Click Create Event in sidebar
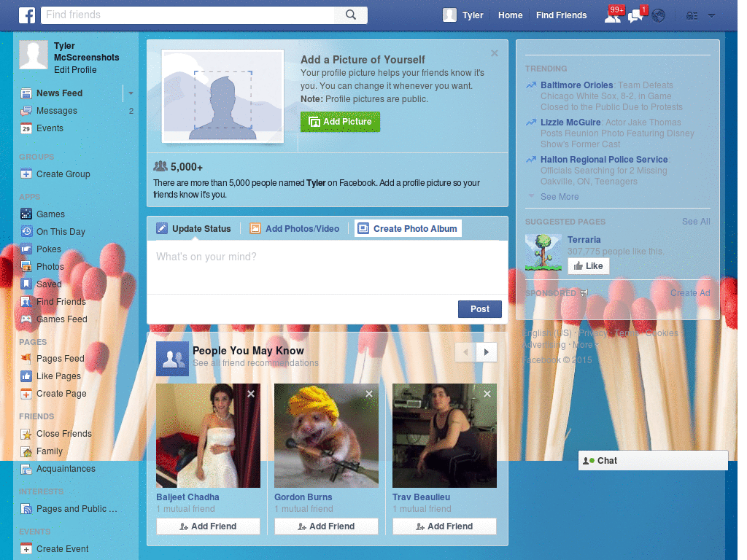This screenshot has width=747, height=560. (63, 548)
